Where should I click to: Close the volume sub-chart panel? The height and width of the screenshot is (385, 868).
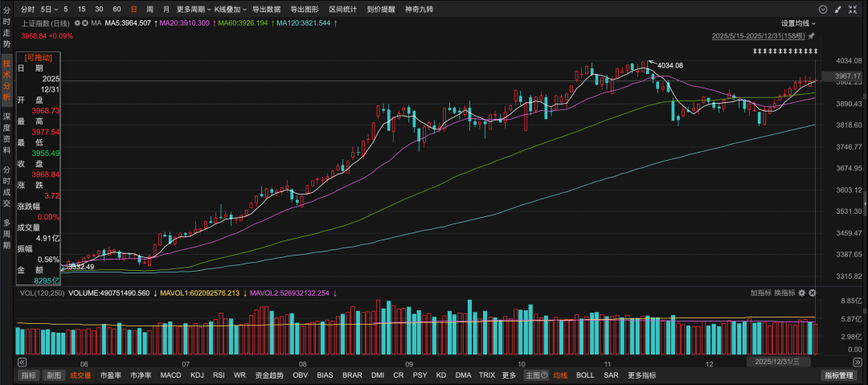[812, 293]
